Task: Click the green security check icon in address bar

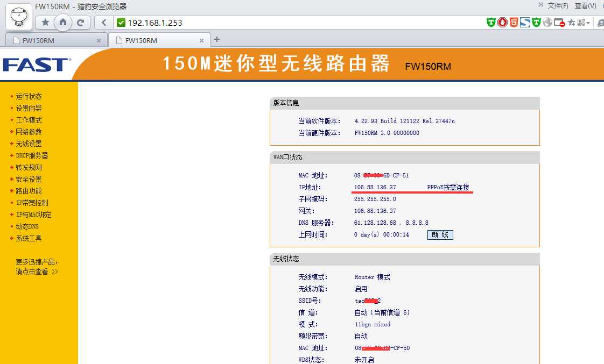Action: point(121,23)
